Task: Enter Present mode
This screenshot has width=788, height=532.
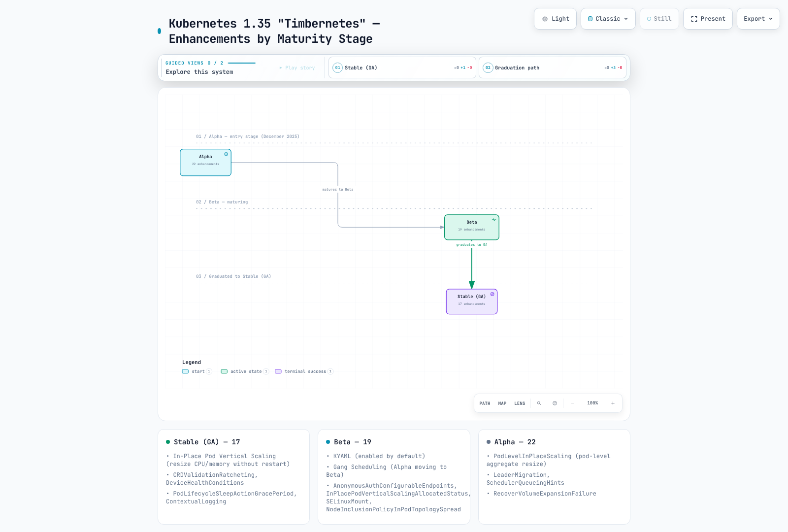Action: click(x=708, y=19)
